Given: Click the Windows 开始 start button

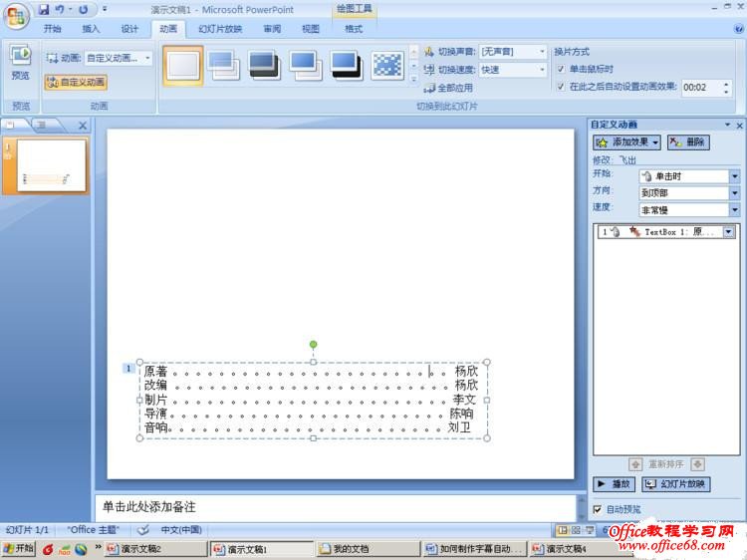Looking at the screenshot, I should [x=18, y=549].
